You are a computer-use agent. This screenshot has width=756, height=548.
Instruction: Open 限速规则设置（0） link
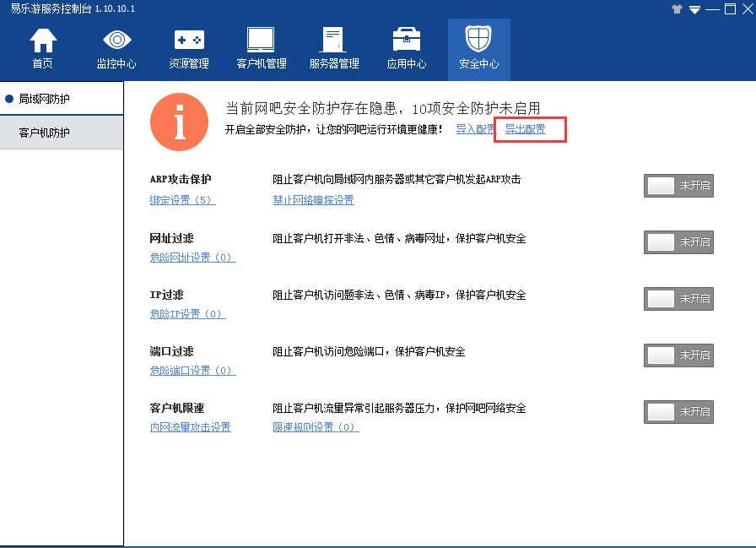coord(316,427)
